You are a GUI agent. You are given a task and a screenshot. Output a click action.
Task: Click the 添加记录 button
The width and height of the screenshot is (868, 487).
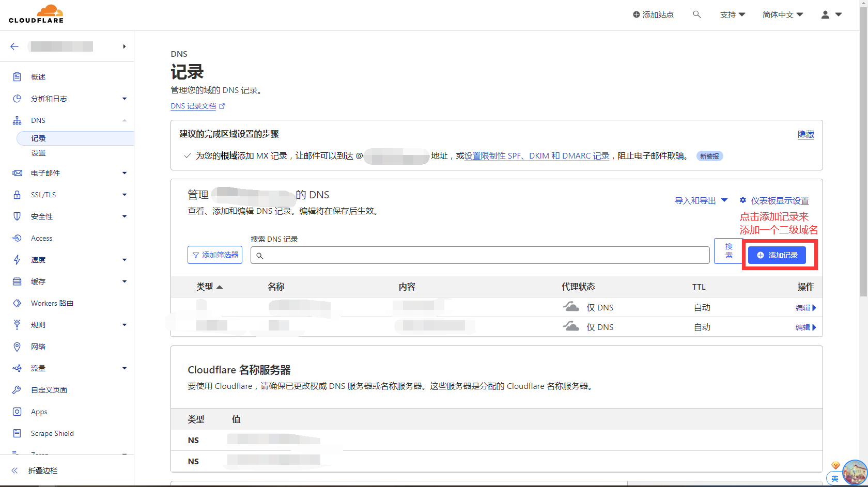point(777,255)
